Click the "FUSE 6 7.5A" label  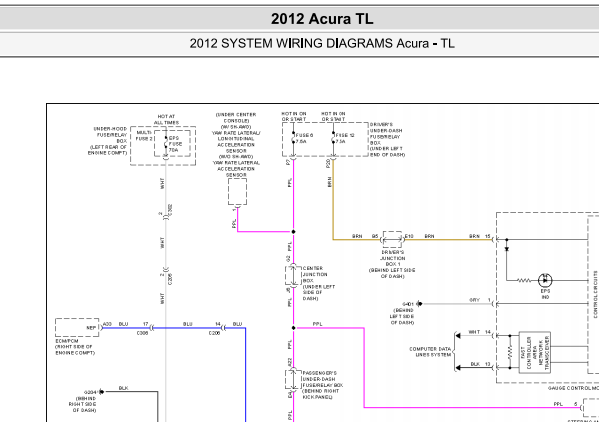click(x=304, y=138)
